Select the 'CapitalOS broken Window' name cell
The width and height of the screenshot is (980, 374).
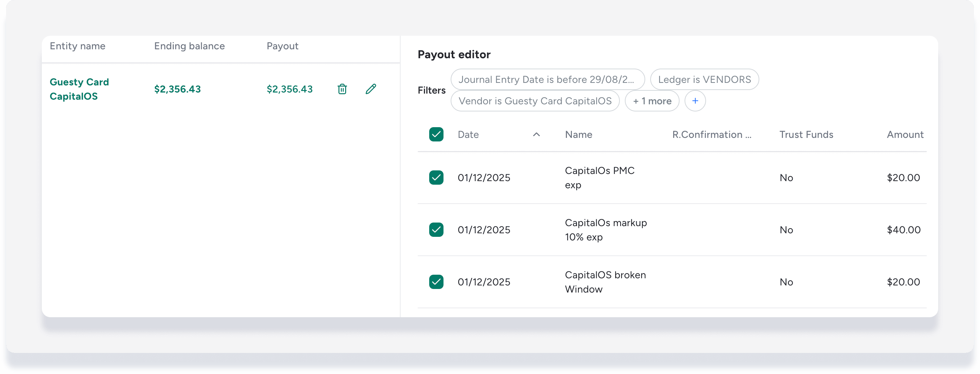tap(605, 281)
